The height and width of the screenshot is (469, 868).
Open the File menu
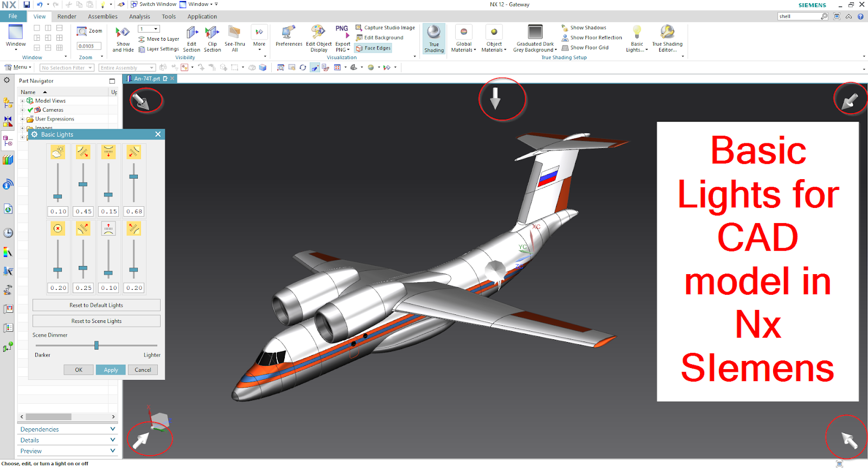click(12, 16)
